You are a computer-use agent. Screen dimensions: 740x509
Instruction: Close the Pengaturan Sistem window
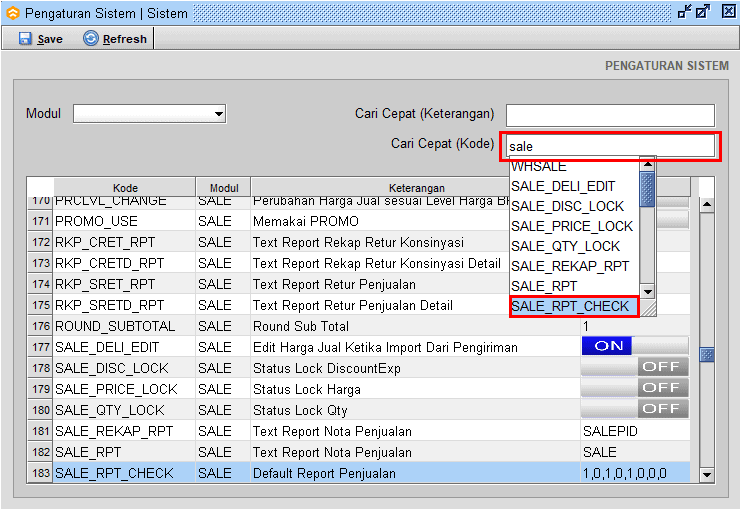point(729,11)
